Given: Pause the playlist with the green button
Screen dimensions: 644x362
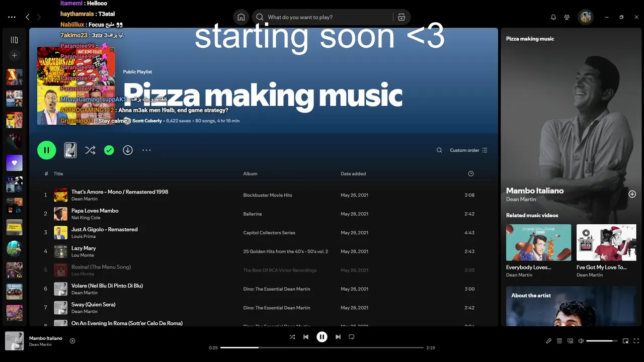Looking at the screenshot, I should (x=47, y=150).
